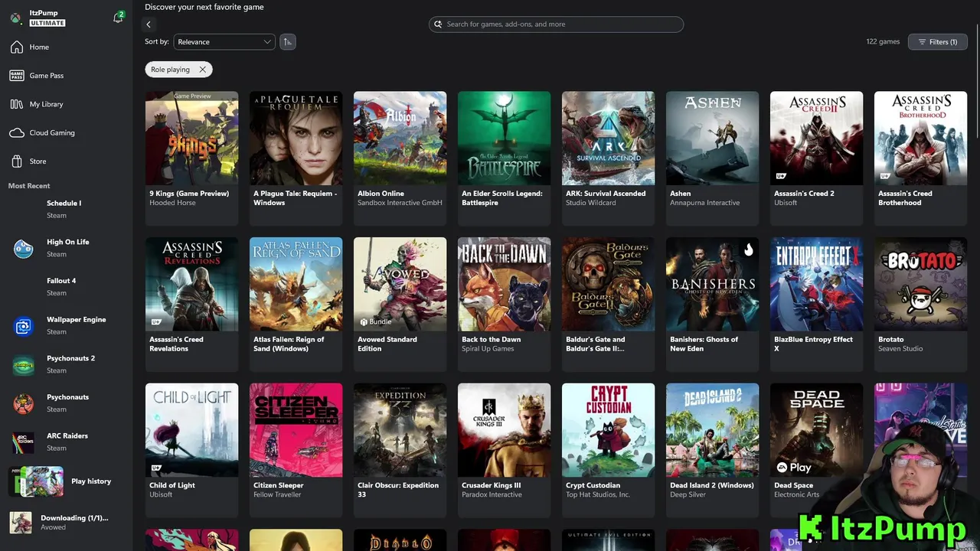Open Crypt Custodian game card

(x=608, y=450)
